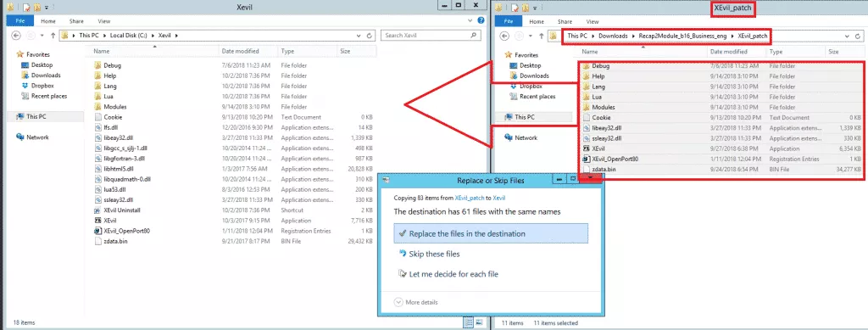Image resolution: width=868 pixels, height=330 pixels.
Task: Go up one folder in Xevil window
Action: 53,36
